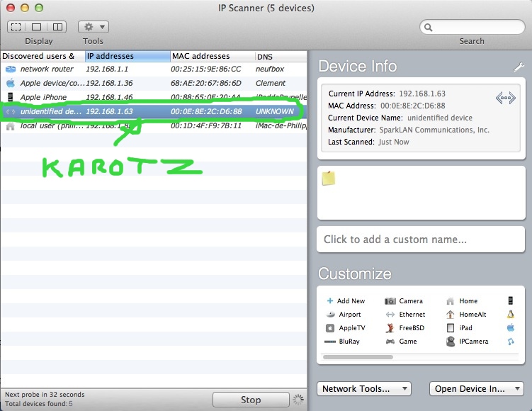Pick the AppleTV icon type

click(x=346, y=328)
